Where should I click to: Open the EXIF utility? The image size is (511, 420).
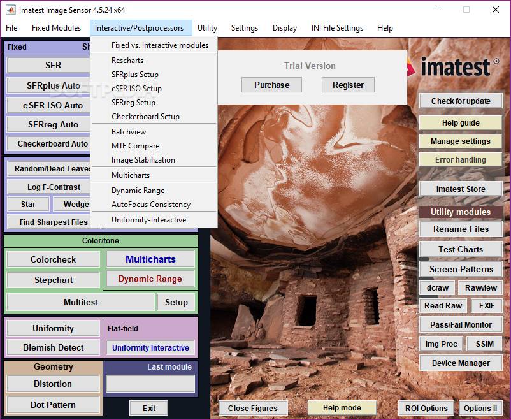coord(487,305)
